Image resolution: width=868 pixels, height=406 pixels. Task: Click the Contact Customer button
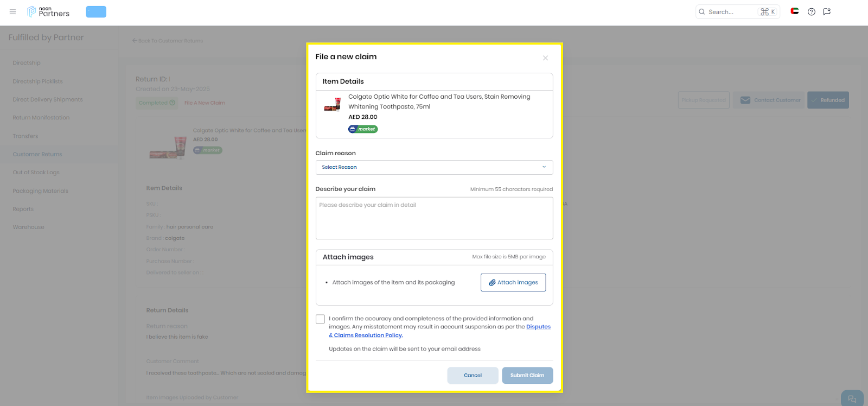click(770, 100)
